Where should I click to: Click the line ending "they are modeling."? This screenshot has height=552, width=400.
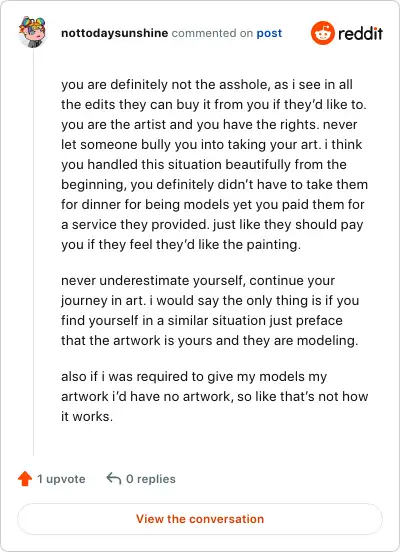pos(210,340)
